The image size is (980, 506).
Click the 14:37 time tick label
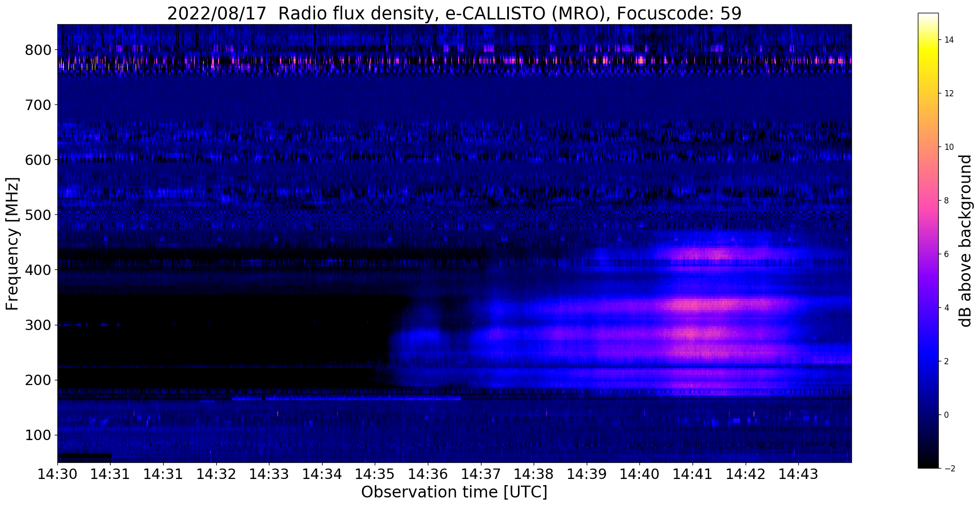pos(481,474)
